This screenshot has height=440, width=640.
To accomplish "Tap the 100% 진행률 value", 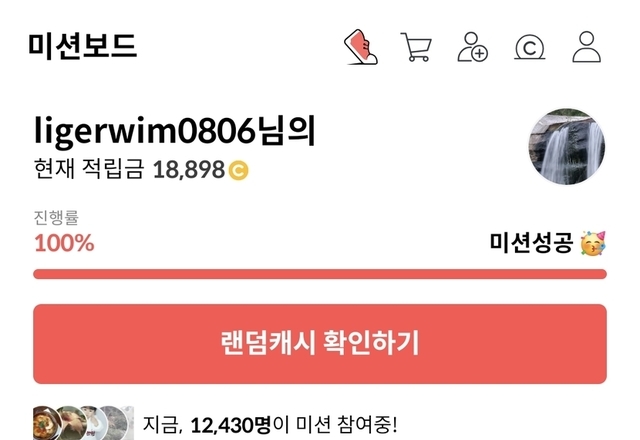I will (x=64, y=243).
